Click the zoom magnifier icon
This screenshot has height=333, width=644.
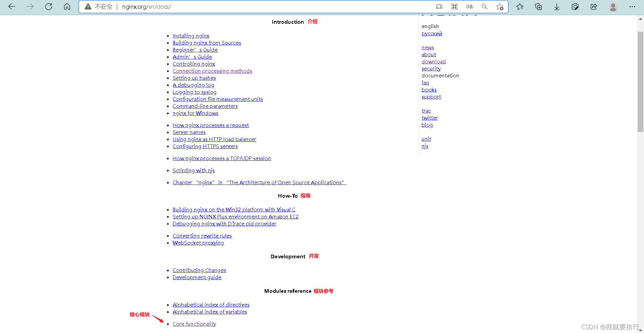(x=485, y=7)
